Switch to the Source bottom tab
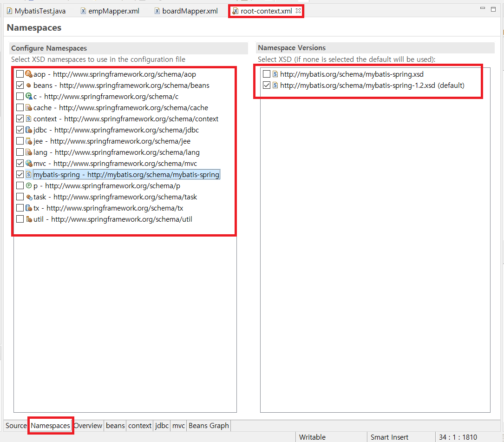Viewport: 504px width, 442px height. (16, 426)
